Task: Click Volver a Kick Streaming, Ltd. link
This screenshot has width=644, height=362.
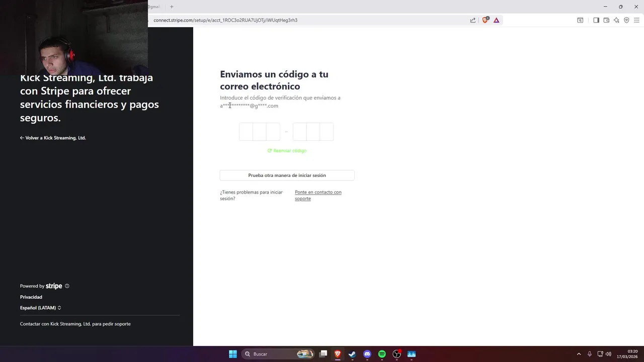Action: 53,138
